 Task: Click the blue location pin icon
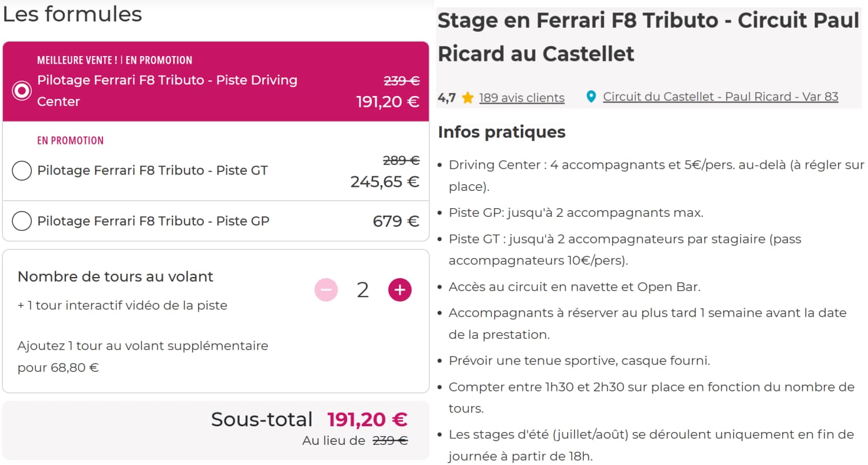click(x=591, y=97)
